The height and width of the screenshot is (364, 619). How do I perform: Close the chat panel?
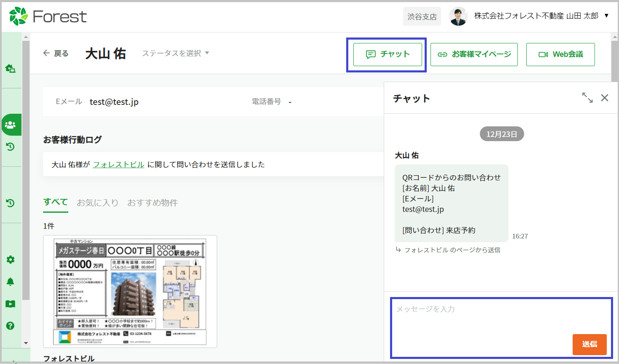pos(605,98)
